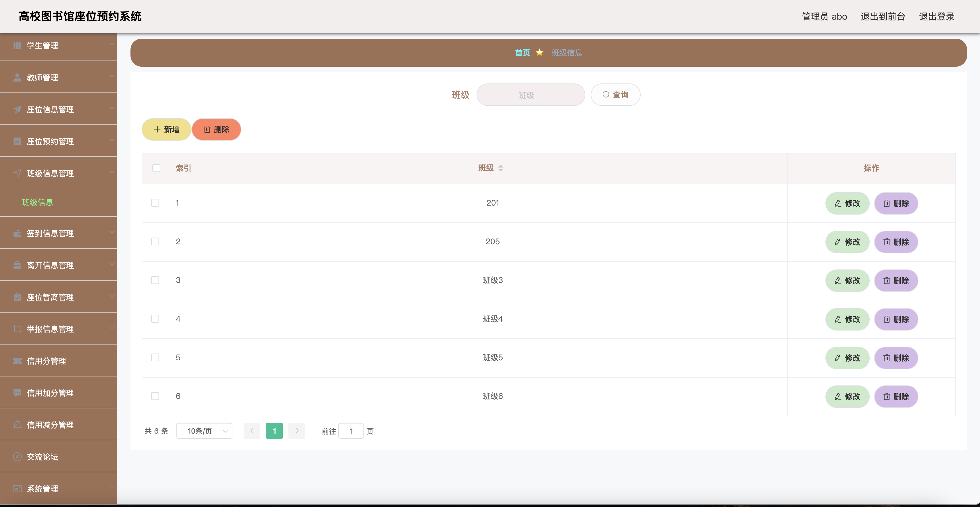Screen dimensions: 980x507
Task: Click the 班级 search input field
Action: [x=530, y=95]
